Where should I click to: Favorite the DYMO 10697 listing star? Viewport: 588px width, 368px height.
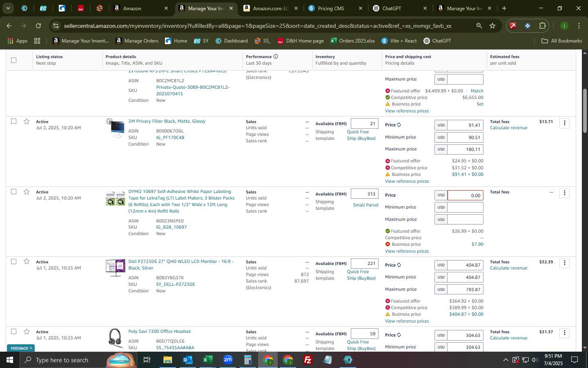pos(27,192)
